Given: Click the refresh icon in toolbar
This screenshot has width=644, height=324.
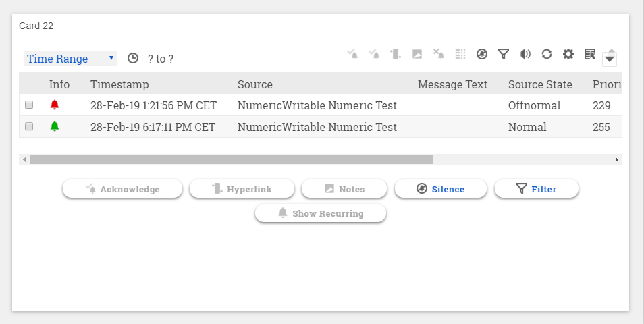Looking at the screenshot, I should click(547, 54).
